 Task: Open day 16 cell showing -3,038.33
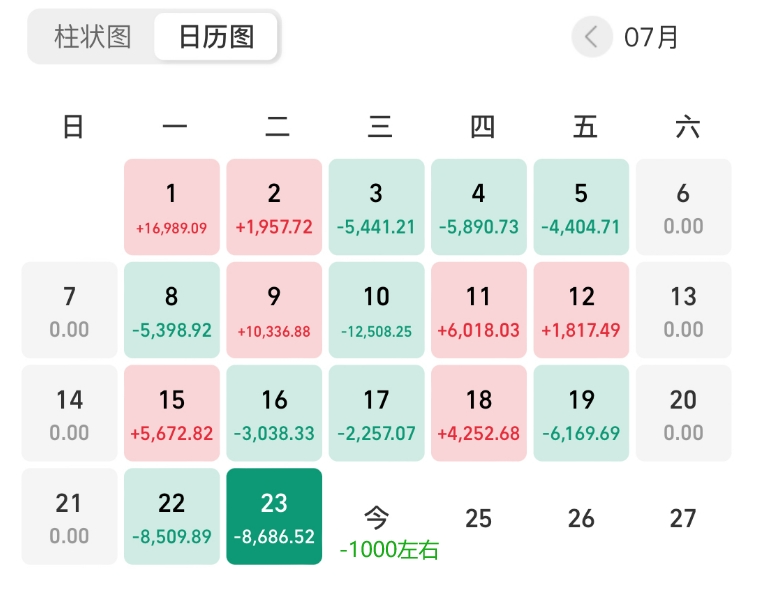point(274,413)
